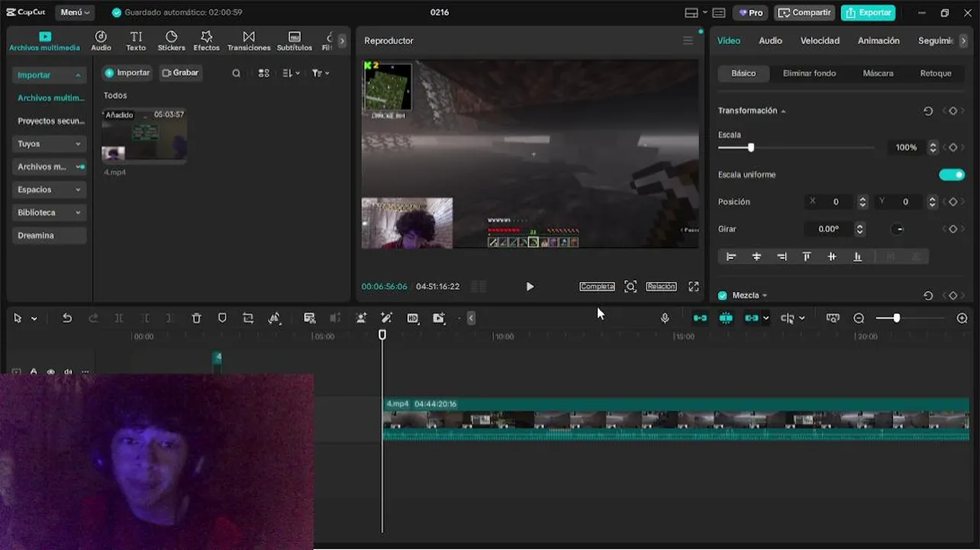Open the Stickers library tab
Image resolution: width=980 pixels, height=550 pixels.
tap(171, 41)
